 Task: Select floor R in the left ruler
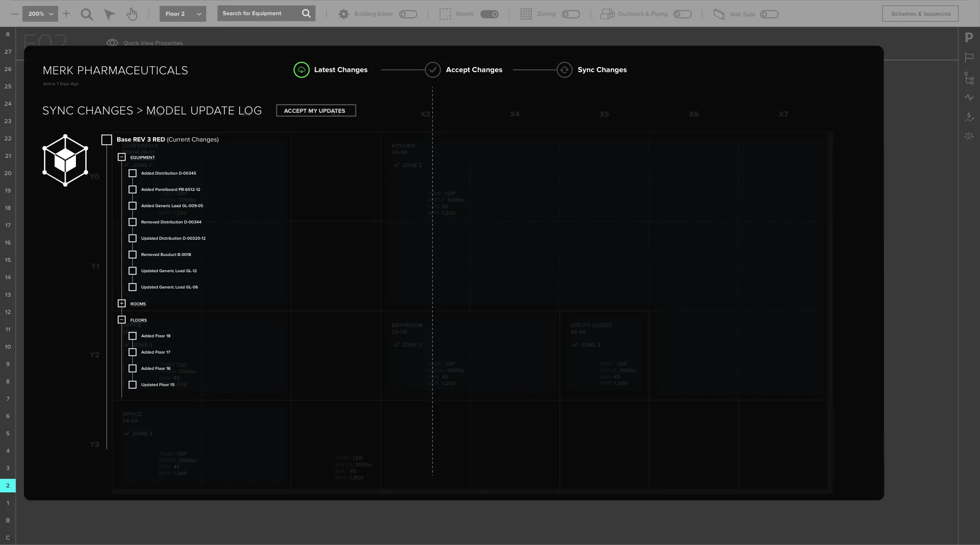point(8,35)
